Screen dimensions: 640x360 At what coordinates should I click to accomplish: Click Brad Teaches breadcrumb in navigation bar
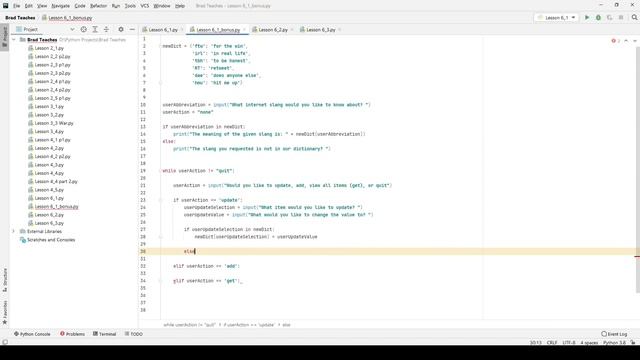tap(20, 18)
